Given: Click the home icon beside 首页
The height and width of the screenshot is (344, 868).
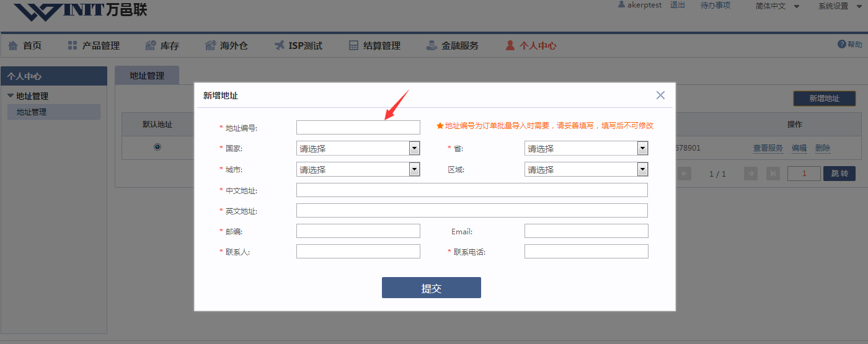Looking at the screenshot, I should coord(13,45).
